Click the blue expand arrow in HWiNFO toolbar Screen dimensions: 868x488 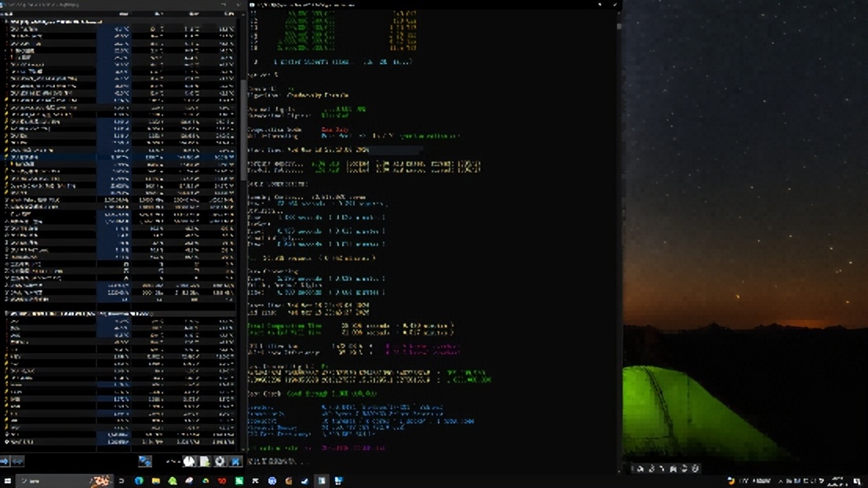(5, 461)
